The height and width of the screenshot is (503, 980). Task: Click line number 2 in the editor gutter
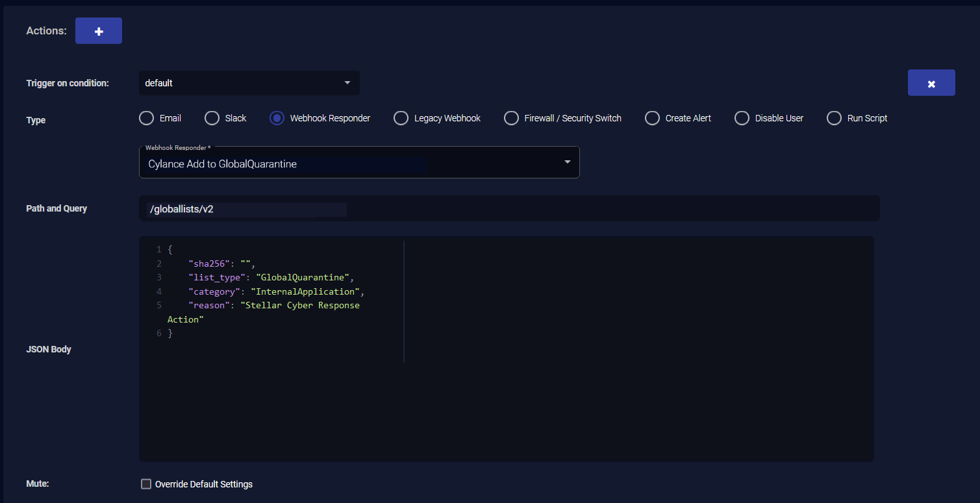158,264
